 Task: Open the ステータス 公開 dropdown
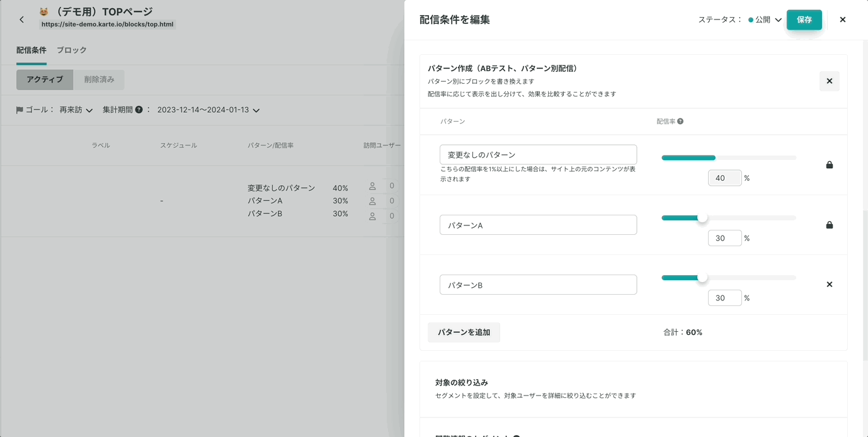coord(765,20)
